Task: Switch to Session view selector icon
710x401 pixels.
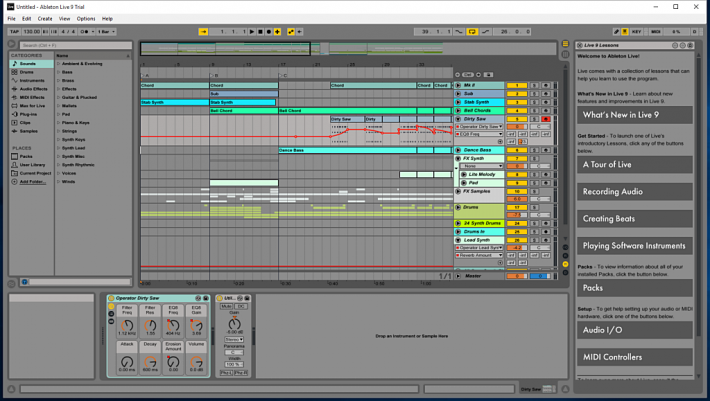Action: point(565,54)
